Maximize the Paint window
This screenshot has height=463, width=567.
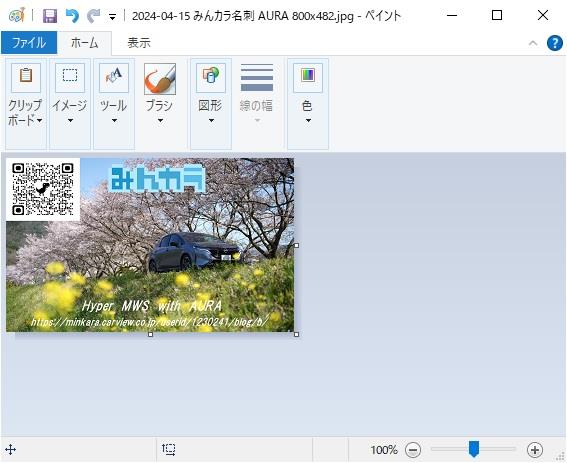coord(497,16)
